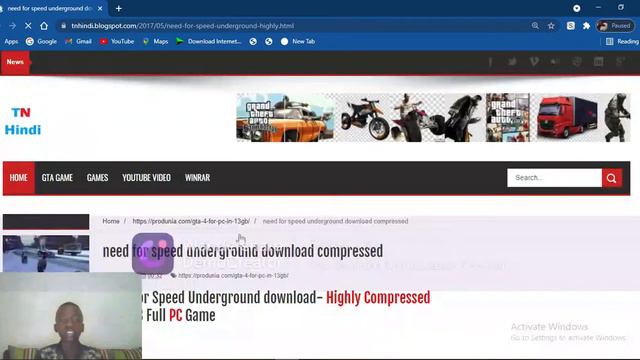640x360 pixels.
Task: View site security lock info
Action: (x=63, y=26)
